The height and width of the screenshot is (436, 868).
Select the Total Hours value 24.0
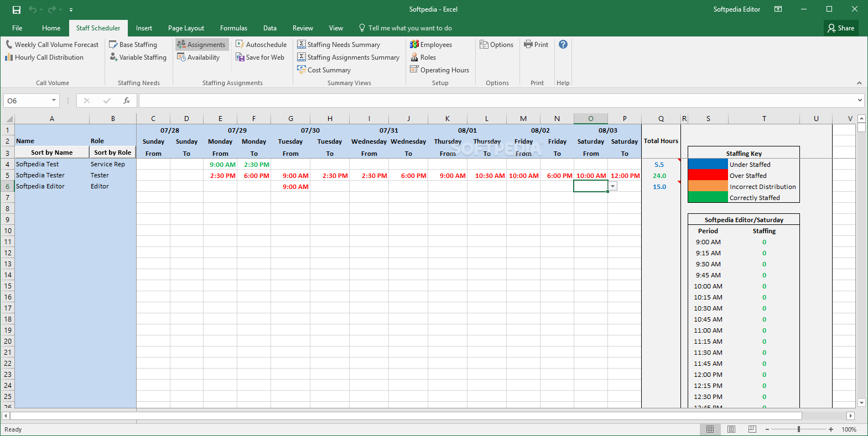point(659,176)
